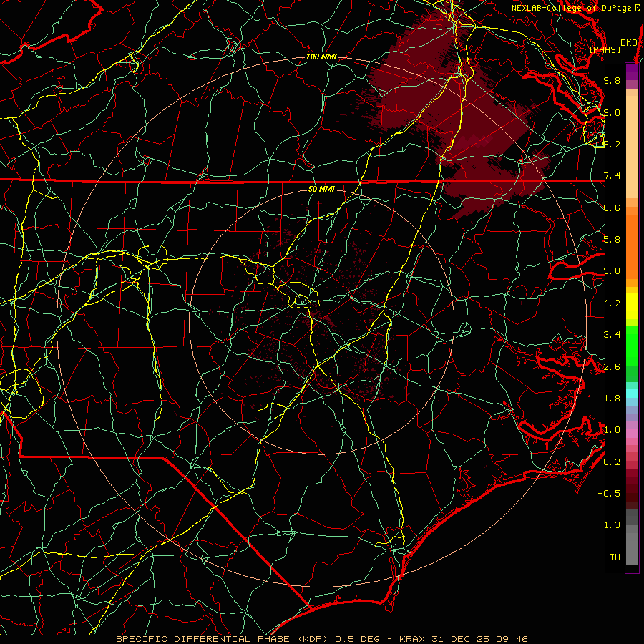
Task: Click the 1.0 scale value
Action: coord(612,431)
